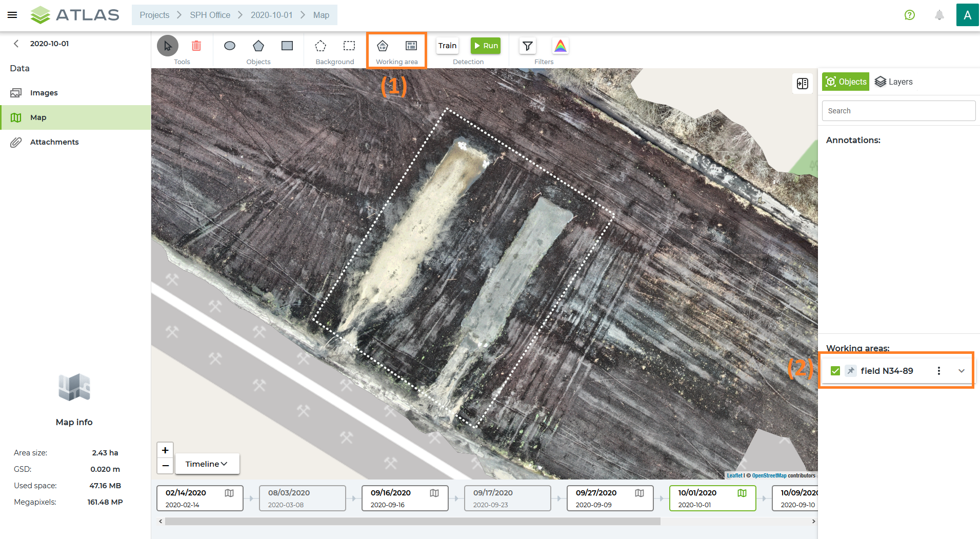Select the polygon working area tool
The height and width of the screenshot is (539, 980).
pyautogui.click(x=383, y=46)
